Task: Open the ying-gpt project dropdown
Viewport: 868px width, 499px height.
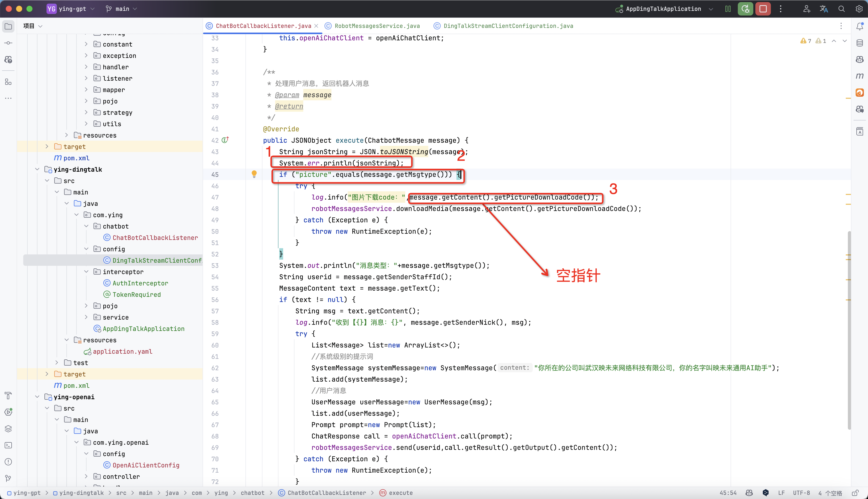Action: (x=71, y=9)
